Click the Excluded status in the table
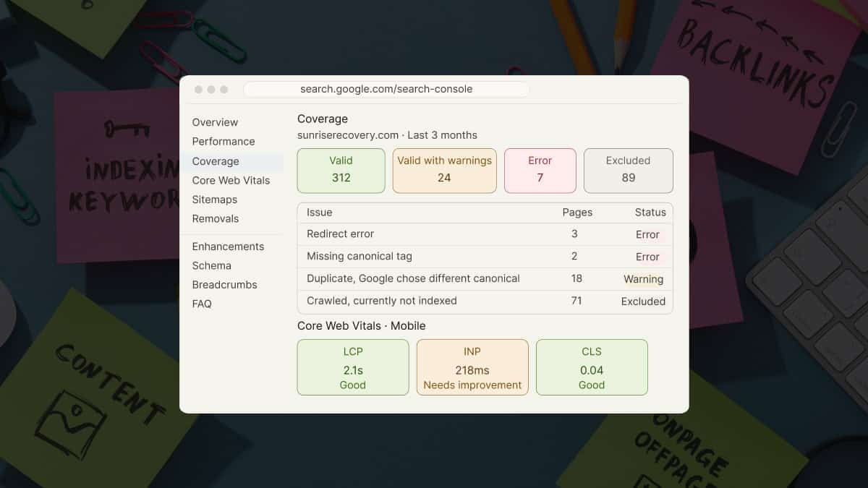The width and height of the screenshot is (868, 488). pos(643,301)
